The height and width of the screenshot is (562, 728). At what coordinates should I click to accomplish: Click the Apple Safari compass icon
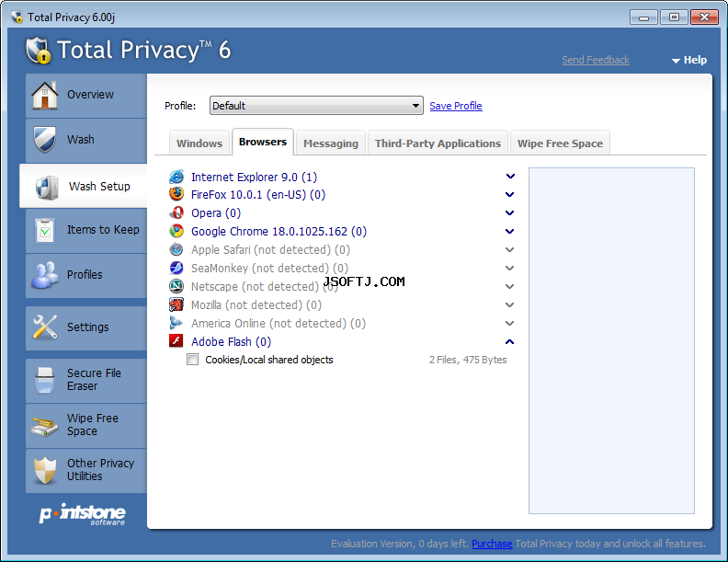tap(176, 249)
